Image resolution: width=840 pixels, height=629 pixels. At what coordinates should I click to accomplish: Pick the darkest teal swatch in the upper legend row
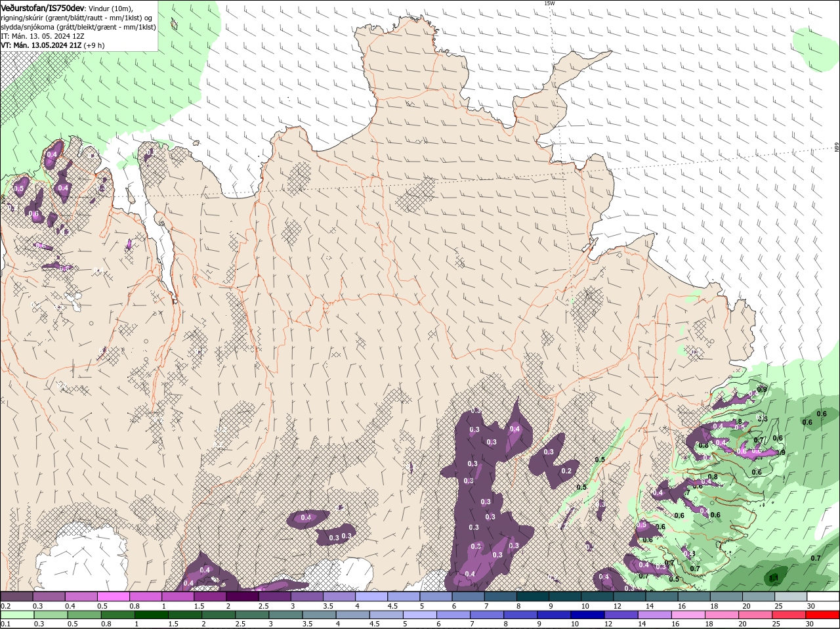point(533,596)
